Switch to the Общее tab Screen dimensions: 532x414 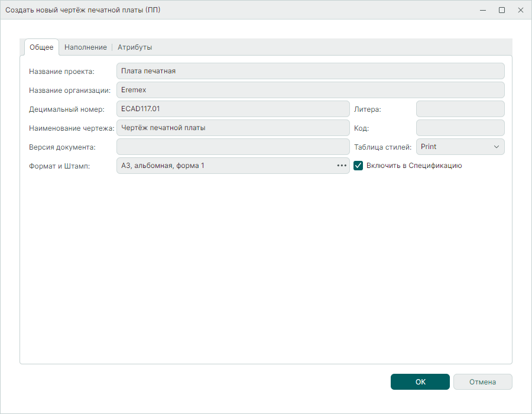pos(41,47)
